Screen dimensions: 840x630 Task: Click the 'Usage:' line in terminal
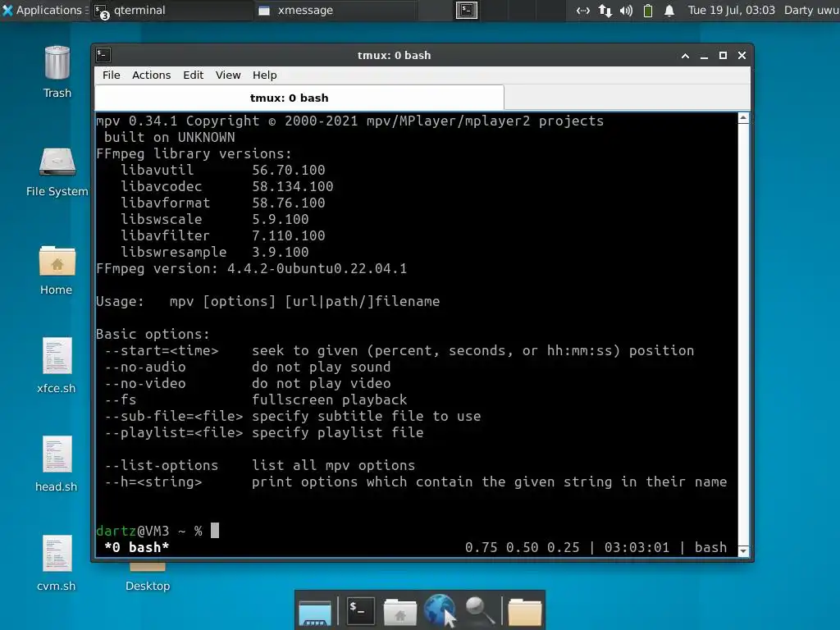click(268, 302)
